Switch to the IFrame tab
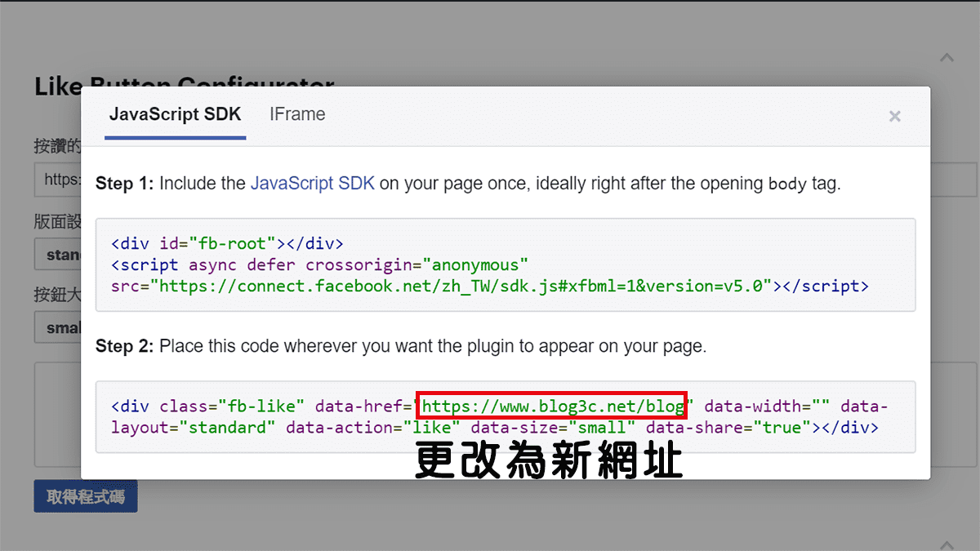This screenshot has height=551, width=980. pyautogui.click(x=297, y=114)
